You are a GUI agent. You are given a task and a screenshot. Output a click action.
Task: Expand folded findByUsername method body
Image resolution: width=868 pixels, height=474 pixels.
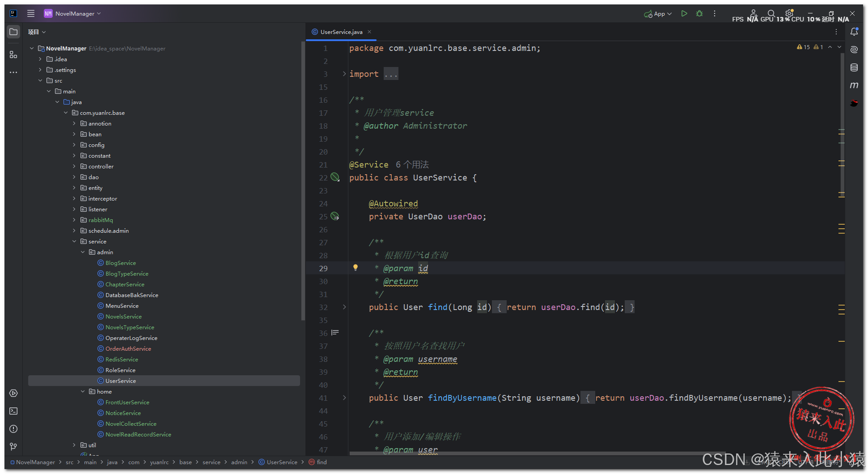[x=344, y=398]
